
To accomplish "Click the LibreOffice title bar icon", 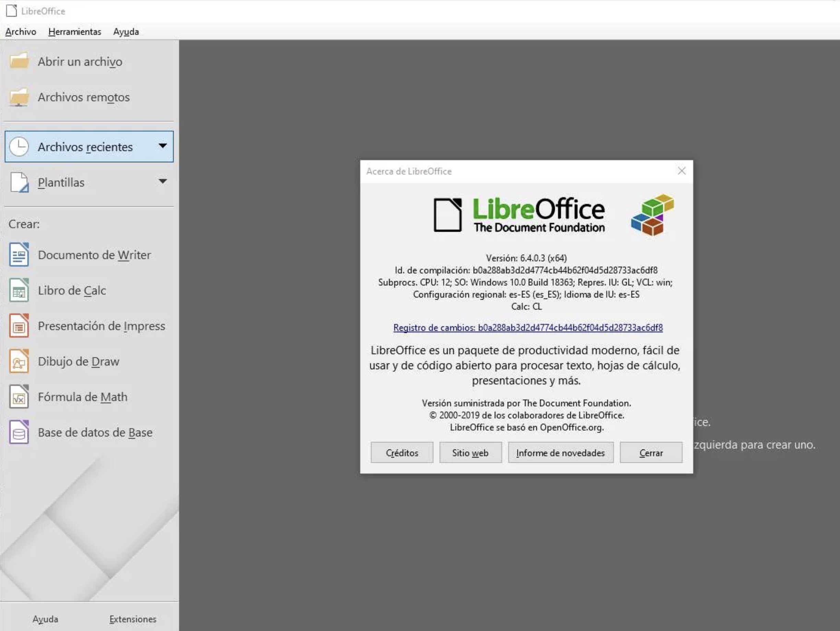I will pyautogui.click(x=11, y=11).
